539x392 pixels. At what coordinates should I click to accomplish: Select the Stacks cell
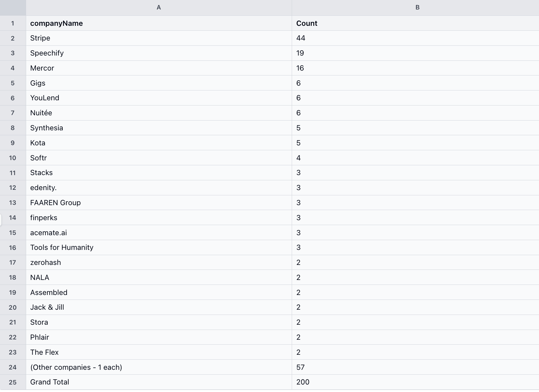click(x=159, y=173)
